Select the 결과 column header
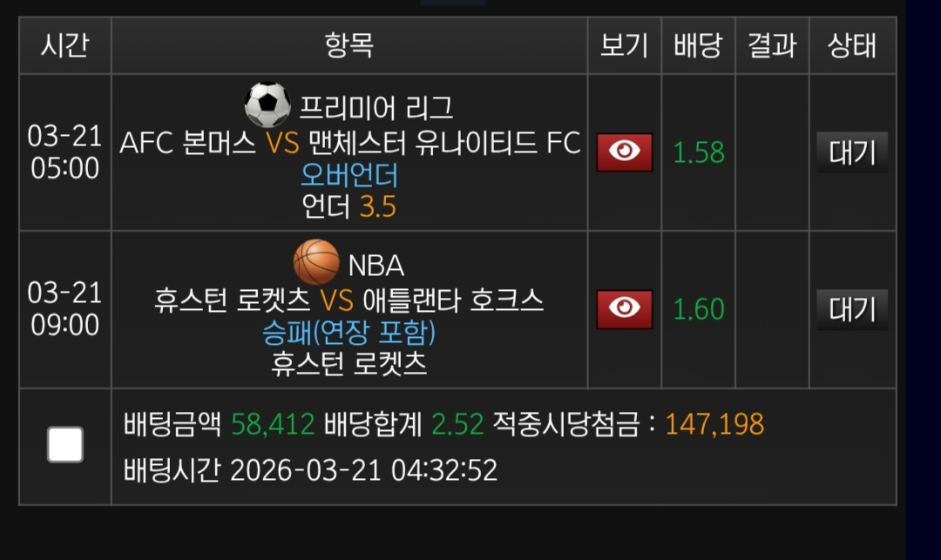The height and width of the screenshot is (560, 941). (x=772, y=45)
